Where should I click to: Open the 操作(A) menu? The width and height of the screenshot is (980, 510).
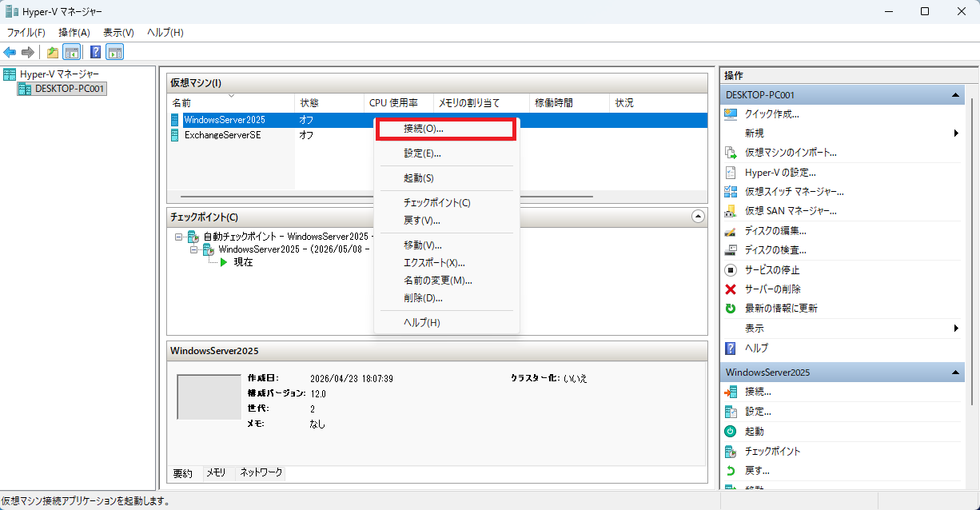(74, 33)
